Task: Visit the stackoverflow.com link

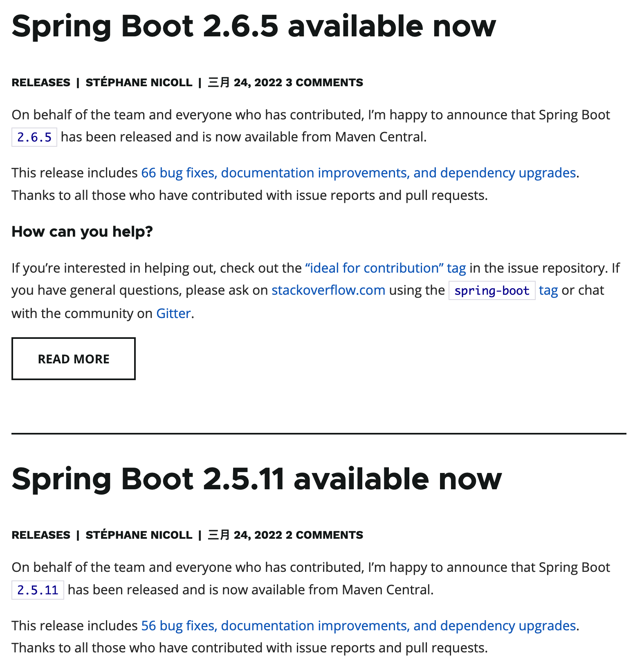Action: pos(328,290)
